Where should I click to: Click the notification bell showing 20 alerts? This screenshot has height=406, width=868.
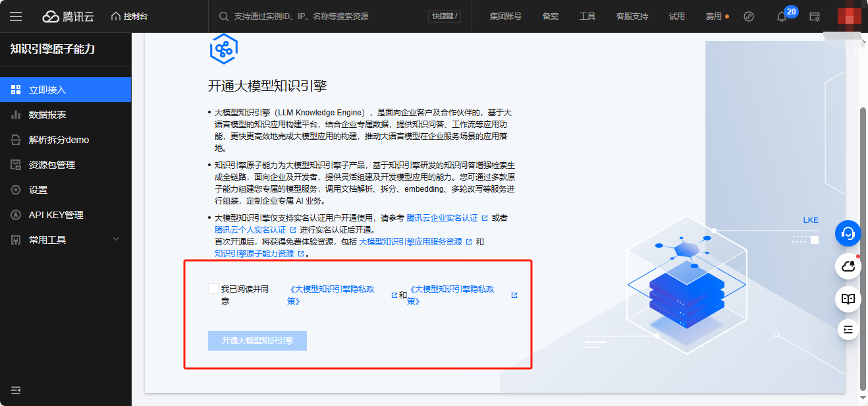pyautogui.click(x=781, y=16)
